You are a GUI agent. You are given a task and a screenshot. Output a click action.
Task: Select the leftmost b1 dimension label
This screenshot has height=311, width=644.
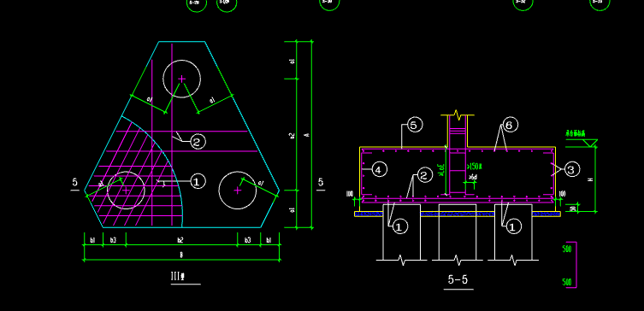pos(93,240)
